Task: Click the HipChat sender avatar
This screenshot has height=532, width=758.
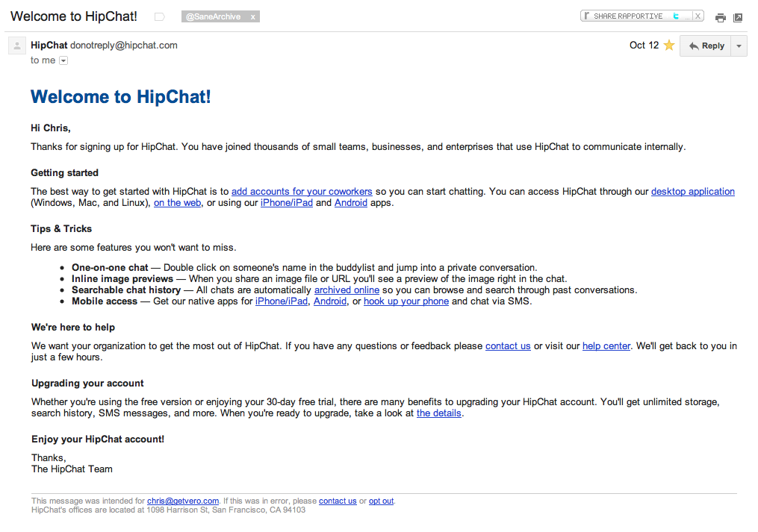Action: pos(17,46)
